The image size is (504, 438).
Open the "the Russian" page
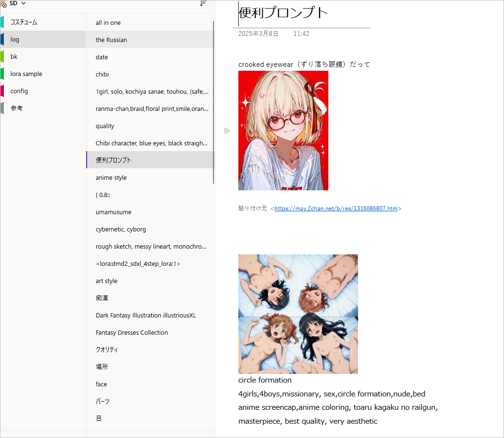click(111, 40)
